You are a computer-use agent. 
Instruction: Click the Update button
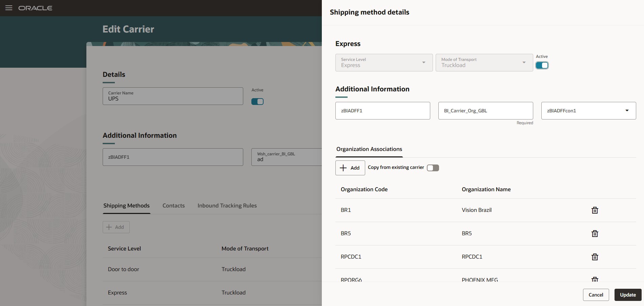tap(628, 295)
